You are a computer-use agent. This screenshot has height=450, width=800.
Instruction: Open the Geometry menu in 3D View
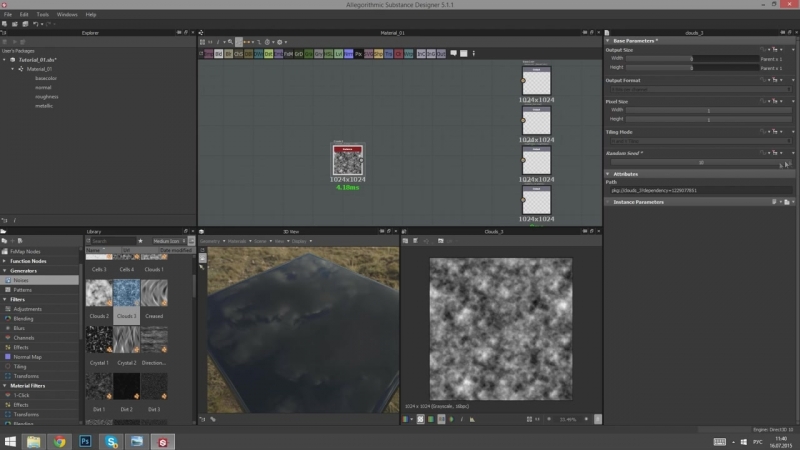pyautogui.click(x=212, y=241)
